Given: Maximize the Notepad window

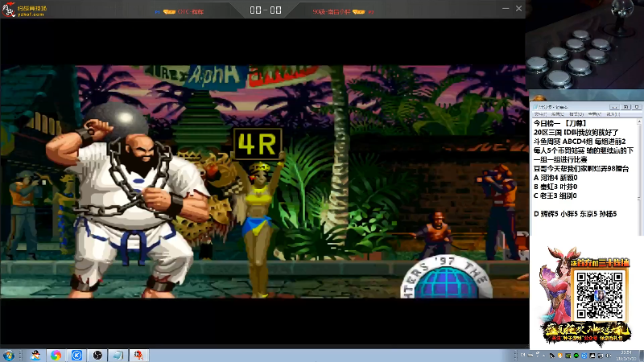Looking at the screenshot, I should point(625,107).
